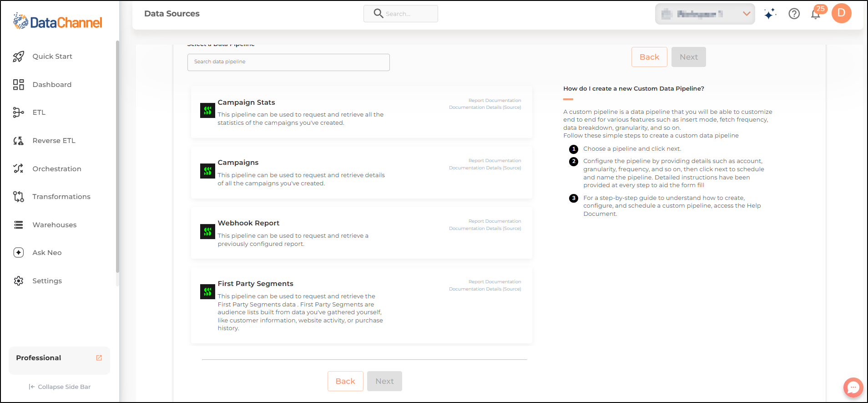This screenshot has height=403, width=868.
Task: Open ETL menu item
Action: [39, 112]
